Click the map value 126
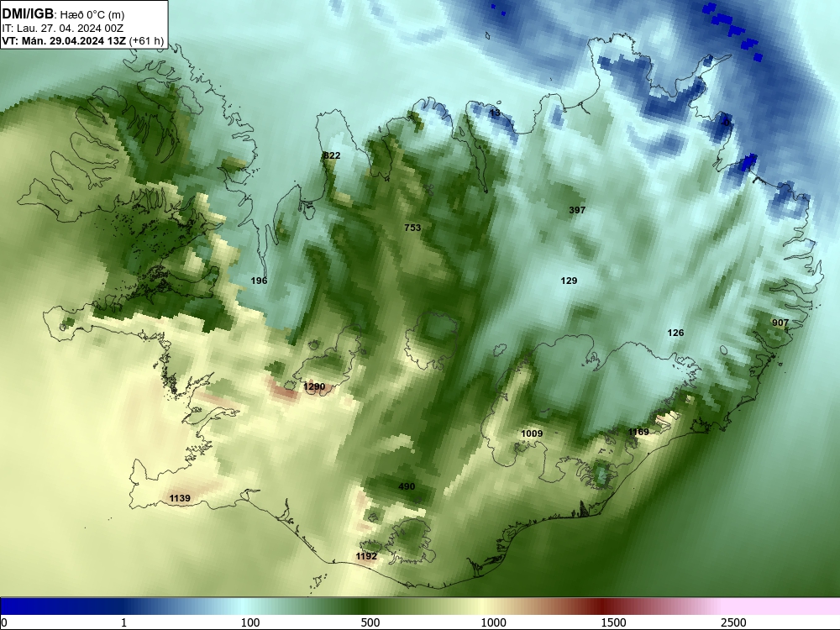Image resolution: width=840 pixels, height=630 pixels. [x=675, y=333]
